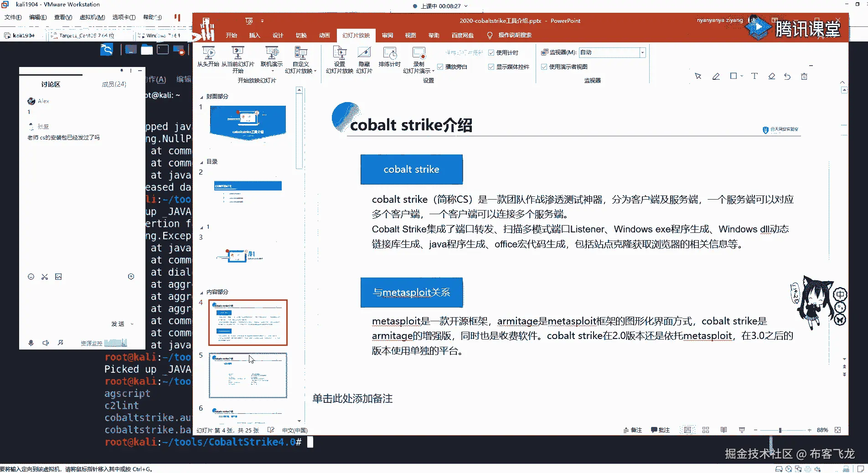868x473 pixels.
Task: Click the hexagon settings icon in chat
Action: pyautogui.click(x=131, y=277)
